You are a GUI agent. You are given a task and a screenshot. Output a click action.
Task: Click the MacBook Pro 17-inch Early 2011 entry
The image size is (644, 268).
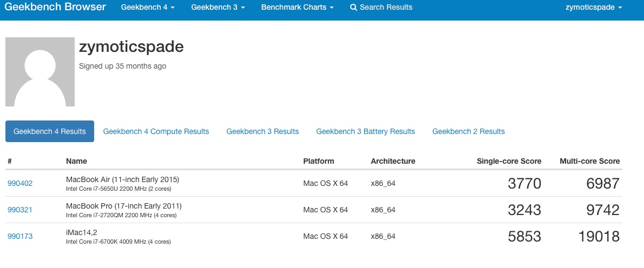[123, 206]
